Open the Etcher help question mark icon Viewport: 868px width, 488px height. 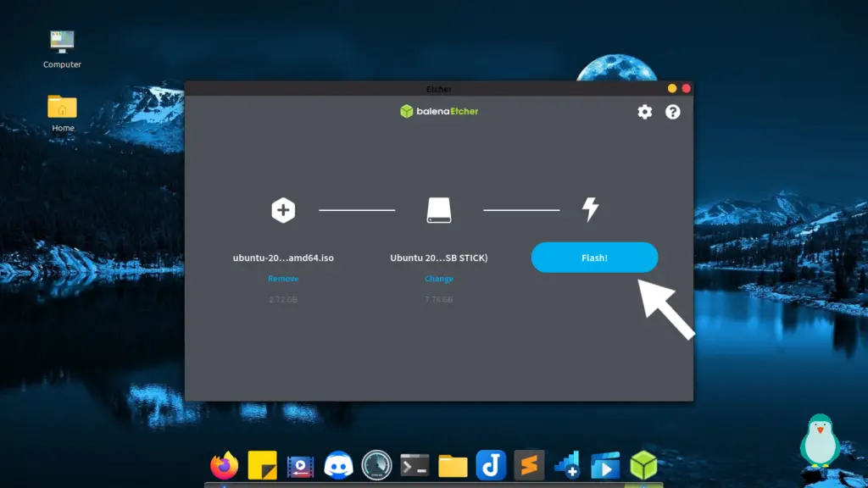coord(672,112)
